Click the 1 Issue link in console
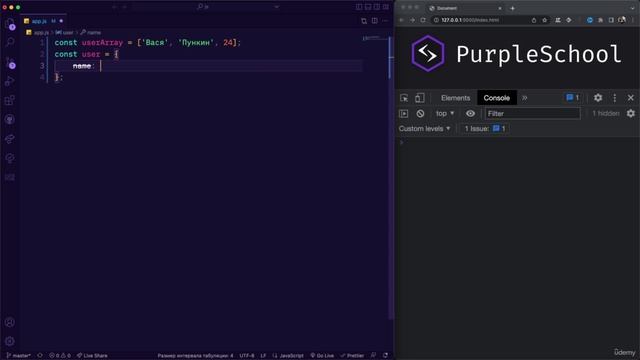 (484, 129)
